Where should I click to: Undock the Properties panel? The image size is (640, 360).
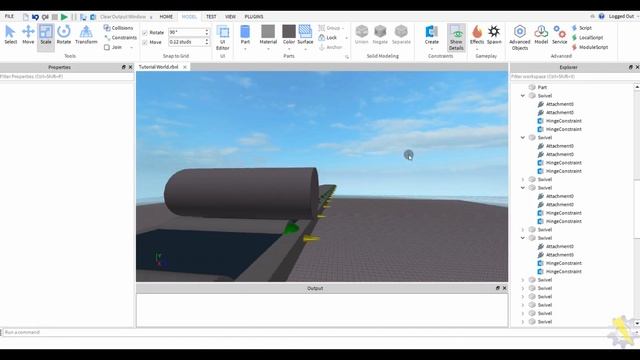coord(124,67)
